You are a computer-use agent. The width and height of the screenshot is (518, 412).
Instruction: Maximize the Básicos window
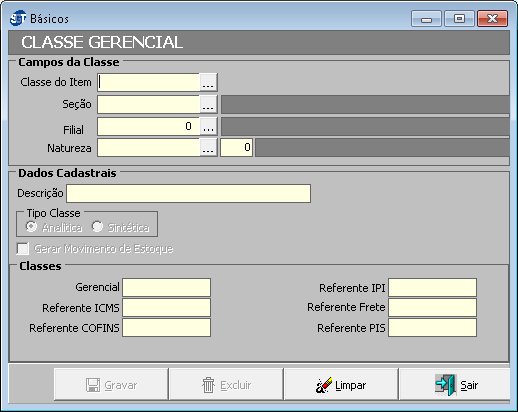click(459, 18)
